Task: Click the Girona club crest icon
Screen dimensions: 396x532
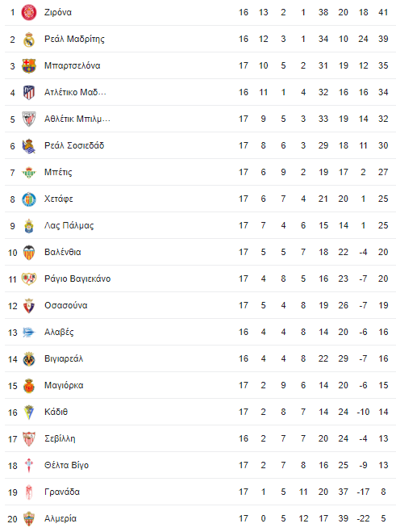Action: [x=29, y=13]
